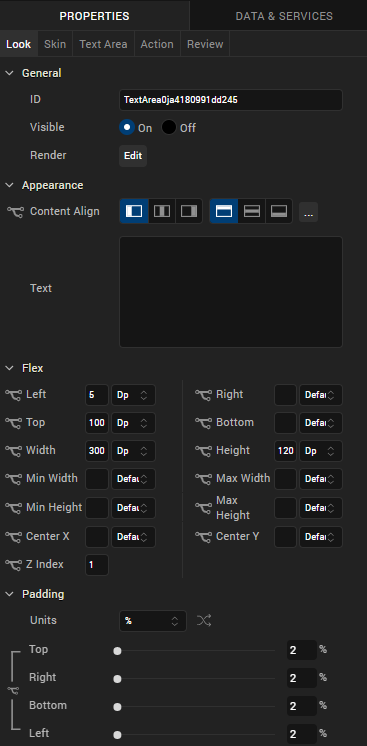Open the Data & Services tab
The image size is (367, 746).
click(284, 16)
